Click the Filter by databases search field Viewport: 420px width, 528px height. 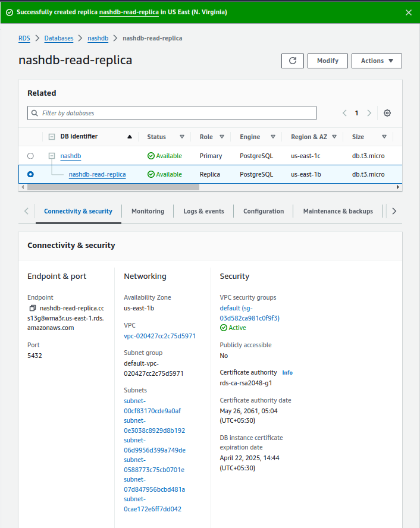point(172,113)
